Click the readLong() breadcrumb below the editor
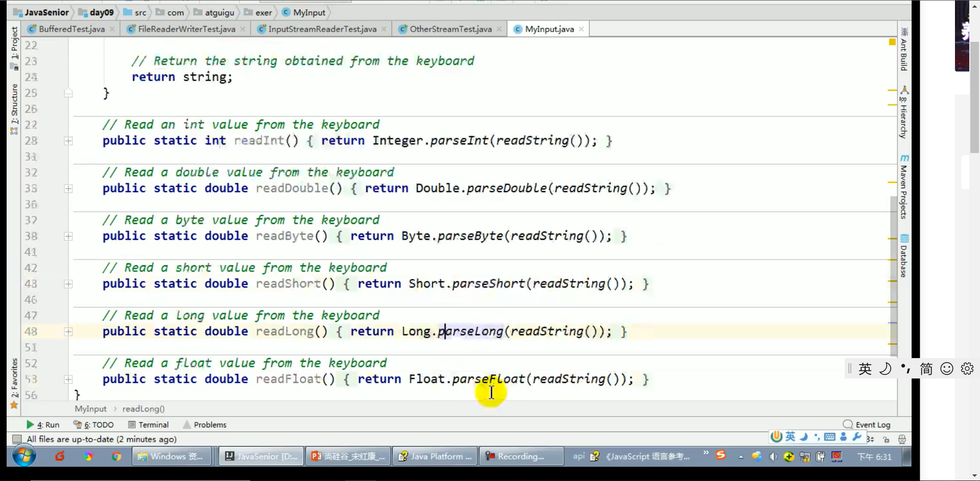Screen dimensions: 980x481 (143, 409)
